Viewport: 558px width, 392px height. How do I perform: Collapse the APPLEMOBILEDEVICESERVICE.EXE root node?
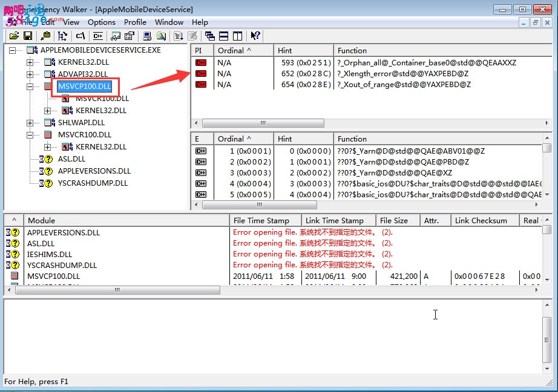coord(13,50)
